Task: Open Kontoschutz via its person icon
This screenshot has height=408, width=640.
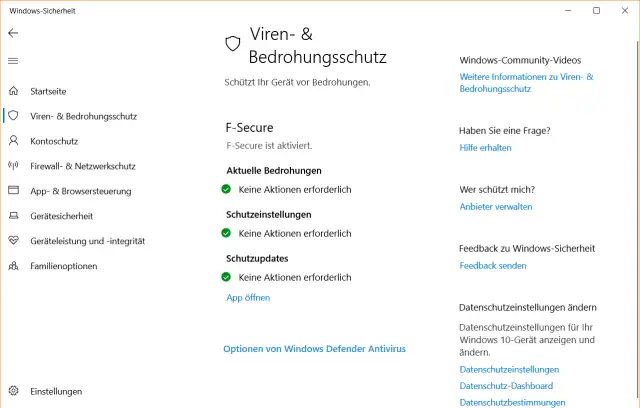Action: pyautogui.click(x=13, y=141)
